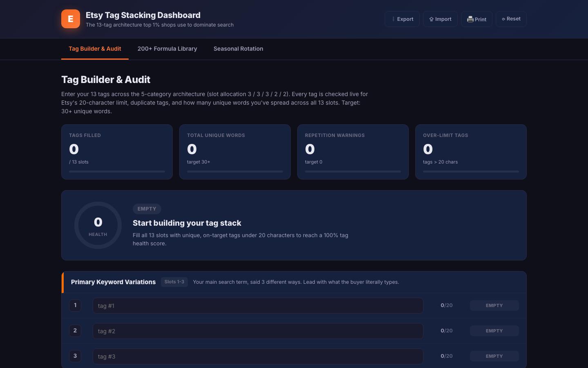Viewport: 588px width, 368px height.
Task: Click the slot number 2 badge
Action: (x=75, y=331)
